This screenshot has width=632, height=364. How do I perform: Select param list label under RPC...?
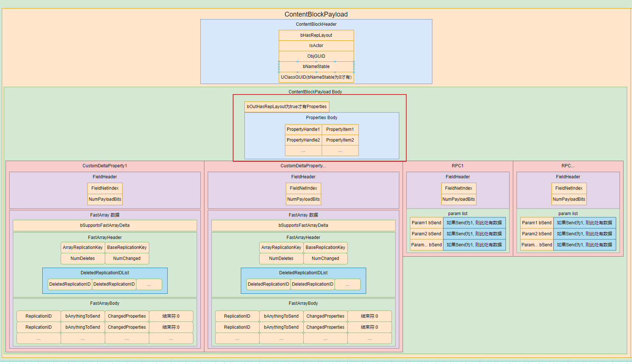[568, 214]
